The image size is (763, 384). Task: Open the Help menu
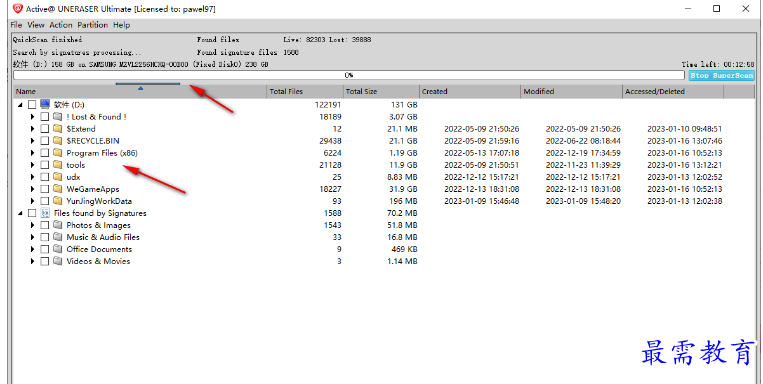(122, 25)
